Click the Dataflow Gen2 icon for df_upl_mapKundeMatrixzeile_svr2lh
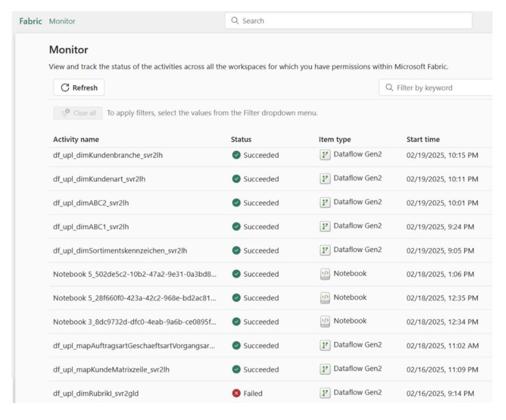The height and width of the screenshot is (420, 506). [325, 370]
